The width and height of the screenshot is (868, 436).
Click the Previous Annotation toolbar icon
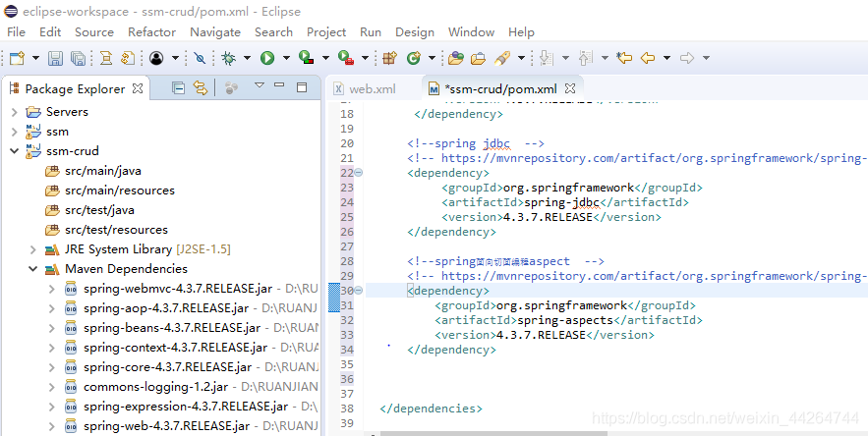[x=586, y=58]
